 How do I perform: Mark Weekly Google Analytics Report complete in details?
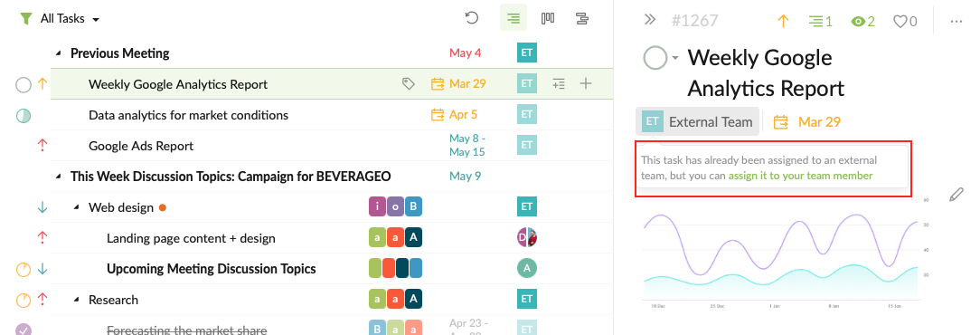[655, 58]
